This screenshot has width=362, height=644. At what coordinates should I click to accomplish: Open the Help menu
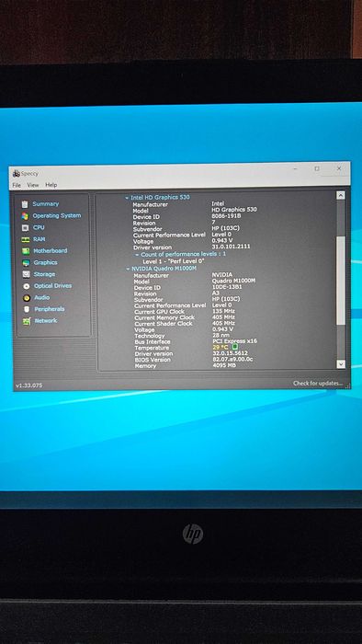coord(51,185)
